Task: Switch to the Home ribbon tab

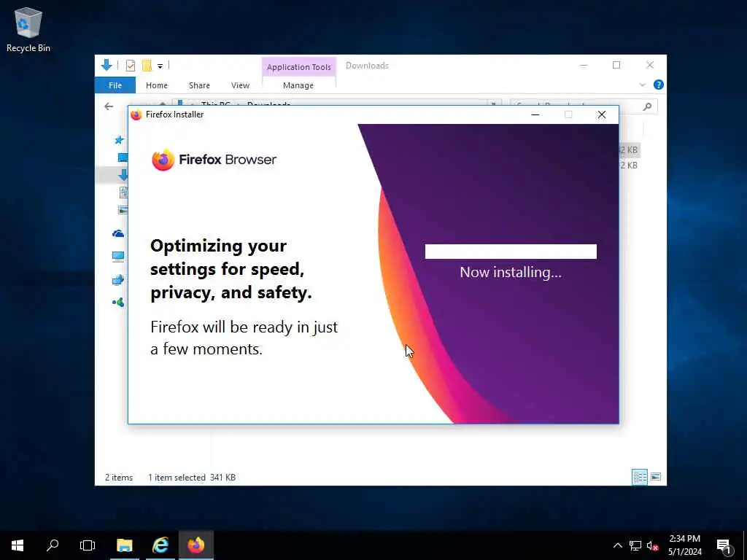Action: (x=157, y=85)
